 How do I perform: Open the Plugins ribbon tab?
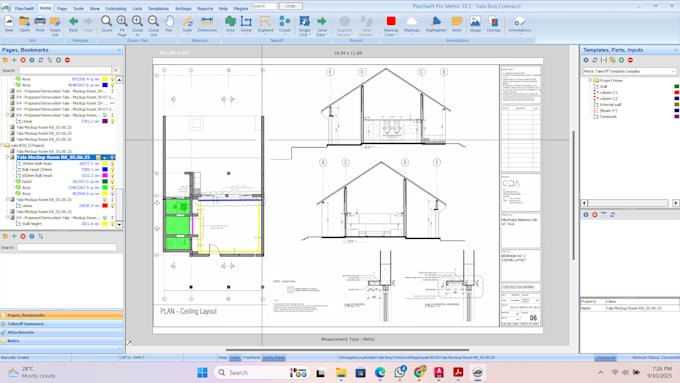click(241, 9)
